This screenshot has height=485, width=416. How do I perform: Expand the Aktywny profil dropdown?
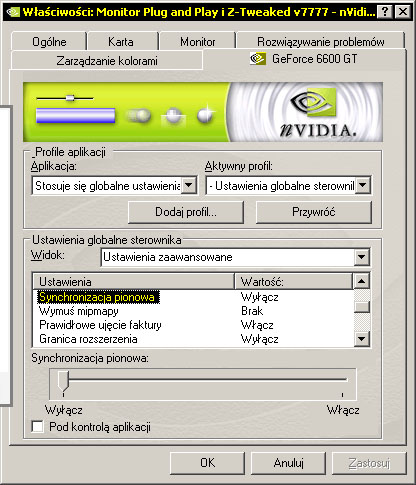pos(363,185)
